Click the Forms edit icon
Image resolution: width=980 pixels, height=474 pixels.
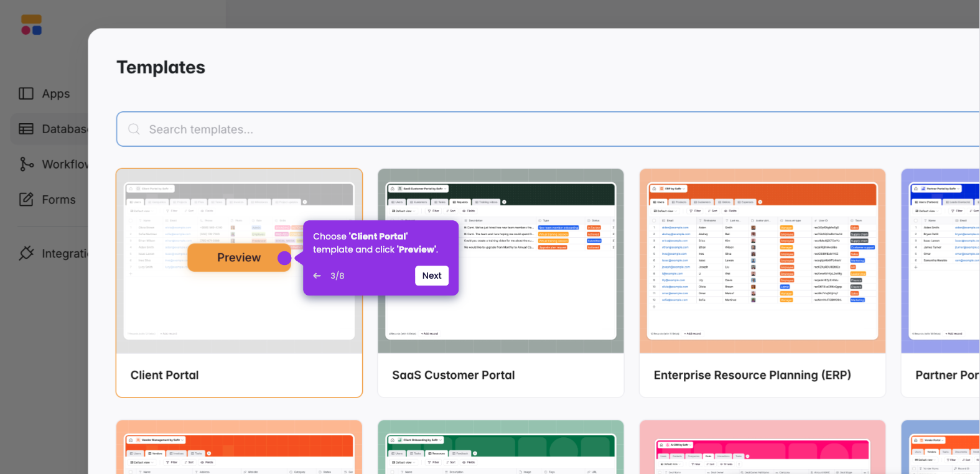click(26, 199)
